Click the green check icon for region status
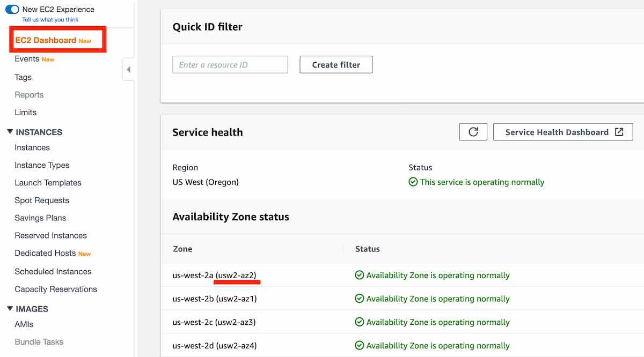 [x=413, y=182]
